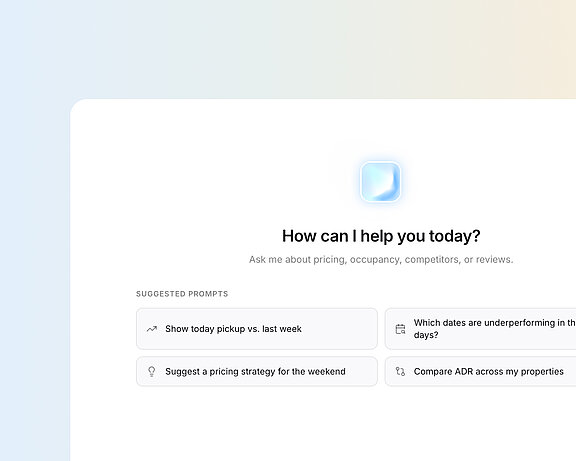
Task: Choose the underperforming dates prompt card
Action: (x=480, y=329)
